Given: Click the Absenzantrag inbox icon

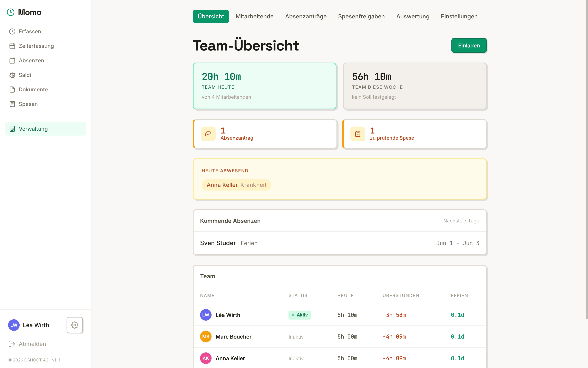Looking at the screenshot, I should 208,134.
